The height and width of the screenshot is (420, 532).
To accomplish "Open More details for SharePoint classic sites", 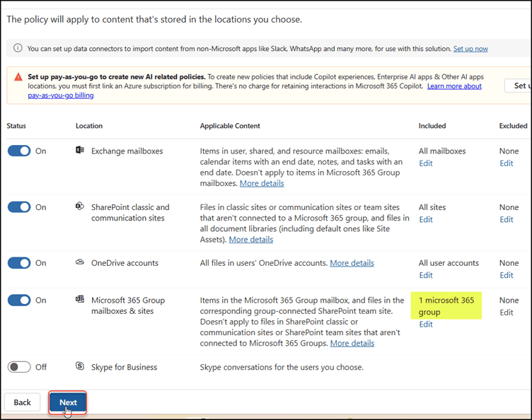I will 250,239.
